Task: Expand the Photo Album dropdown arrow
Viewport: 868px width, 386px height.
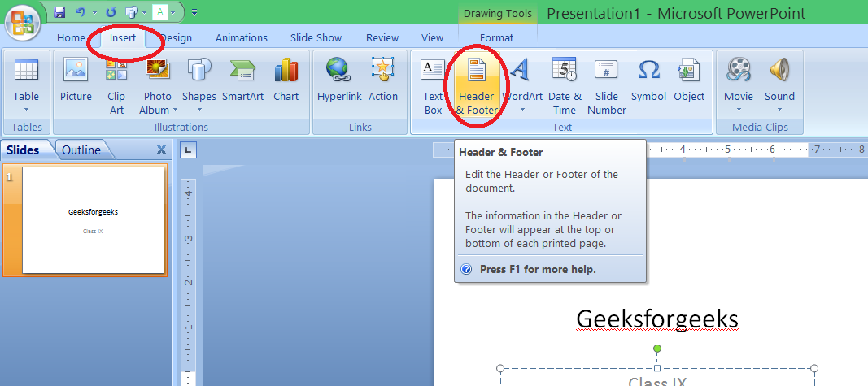Action: 175,110
